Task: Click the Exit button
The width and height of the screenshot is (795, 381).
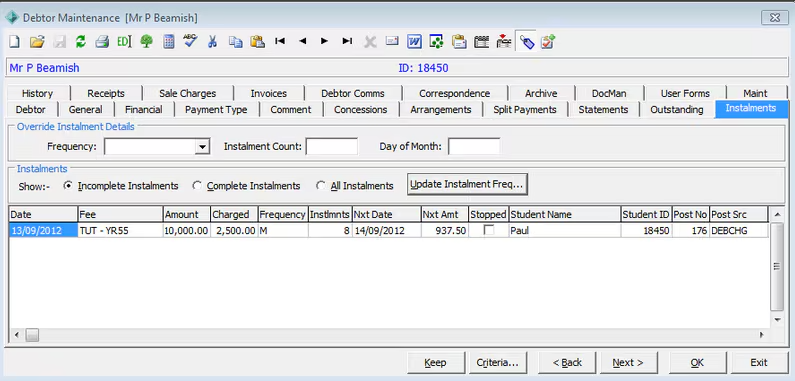Action: (759, 363)
